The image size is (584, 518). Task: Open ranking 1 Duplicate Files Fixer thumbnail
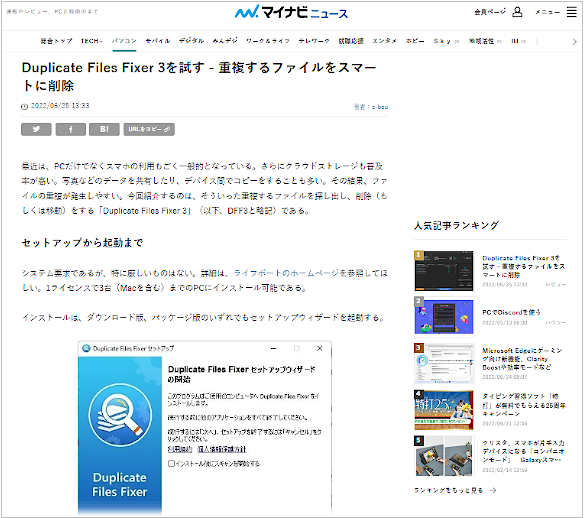click(x=444, y=271)
